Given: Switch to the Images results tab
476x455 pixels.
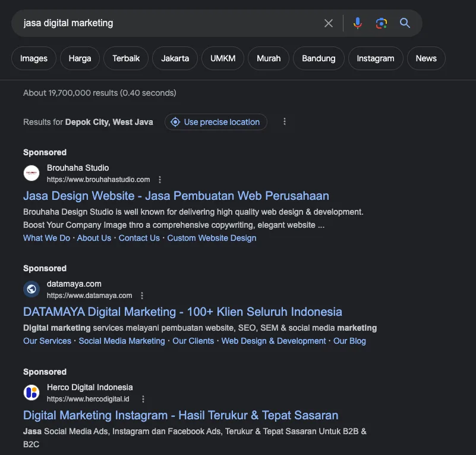Looking at the screenshot, I should 33,58.
